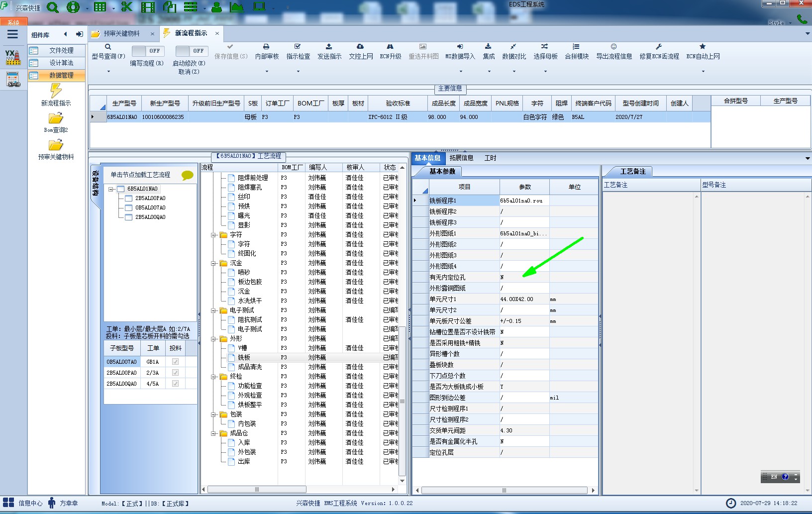Open the Style dropdown
This screenshot has height=514, width=812.
point(780,23)
